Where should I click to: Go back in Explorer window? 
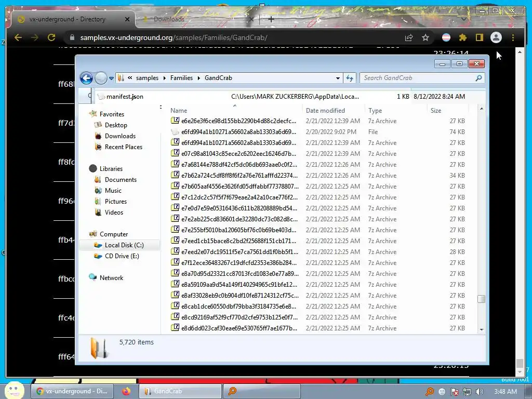pyautogui.click(x=87, y=78)
